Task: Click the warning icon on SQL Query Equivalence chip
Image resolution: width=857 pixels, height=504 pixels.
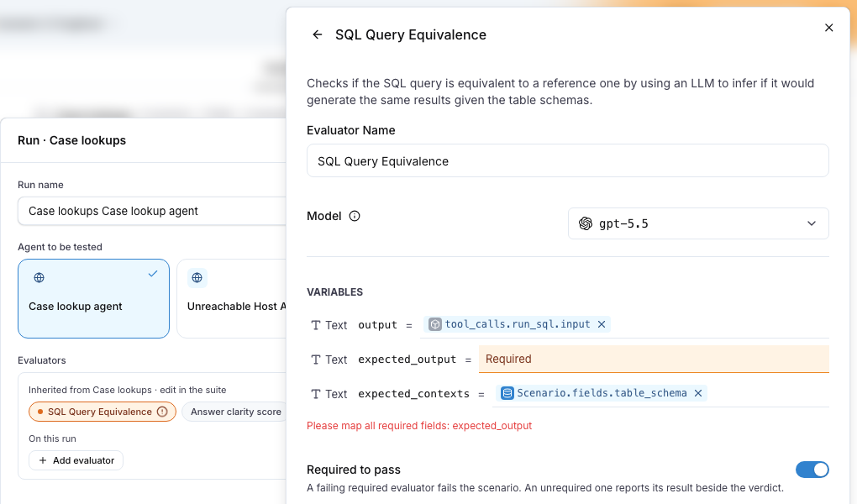Action: (x=162, y=412)
